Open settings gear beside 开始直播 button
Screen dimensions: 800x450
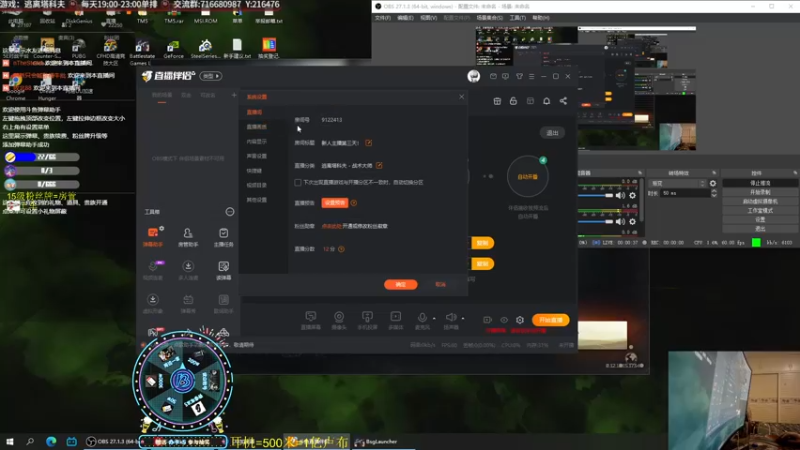pyautogui.click(x=519, y=320)
